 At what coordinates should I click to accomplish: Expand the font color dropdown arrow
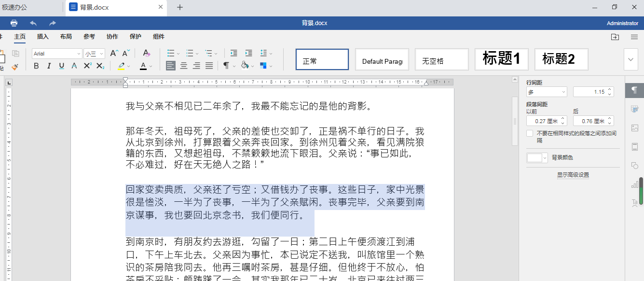point(151,66)
